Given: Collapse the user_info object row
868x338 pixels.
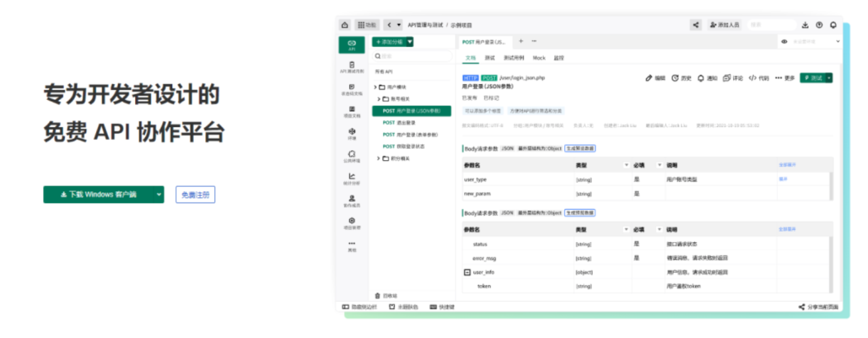Looking at the screenshot, I should click(467, 272).
